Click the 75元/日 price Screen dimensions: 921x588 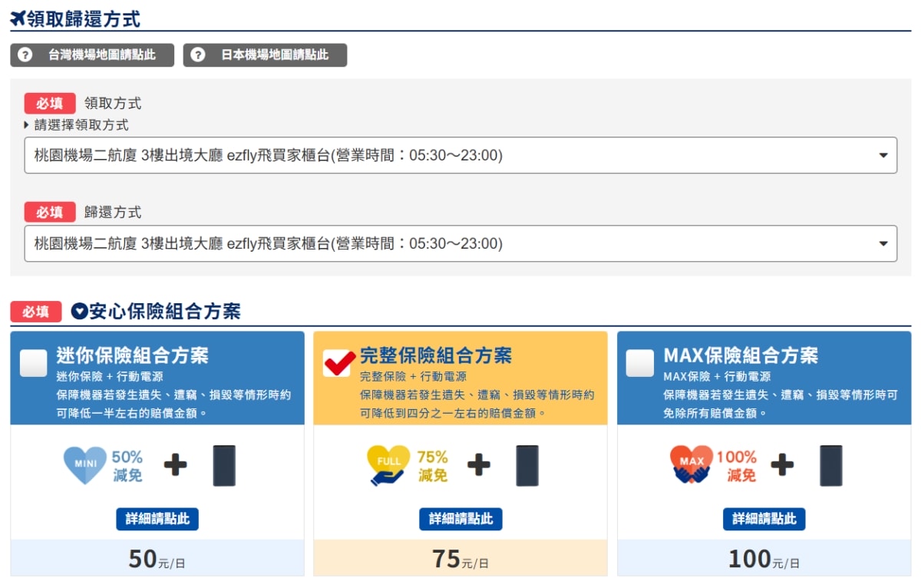click(x=460, y=560)
